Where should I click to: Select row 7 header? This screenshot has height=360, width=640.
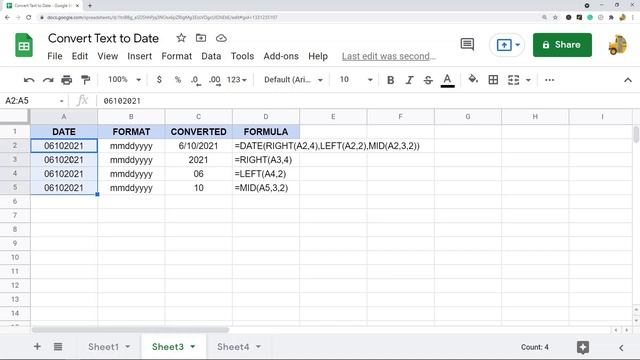pyautogui.click(x=15, y=215)
